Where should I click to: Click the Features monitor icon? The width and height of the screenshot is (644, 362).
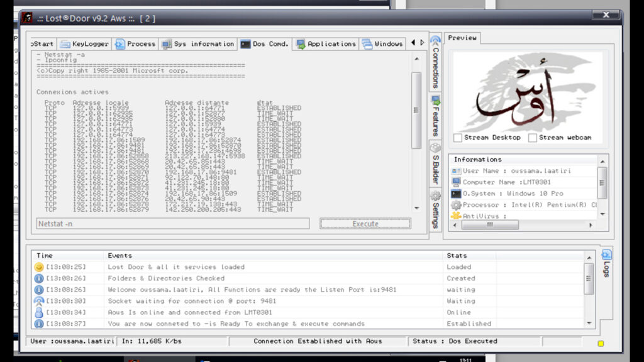pos(435,100)
